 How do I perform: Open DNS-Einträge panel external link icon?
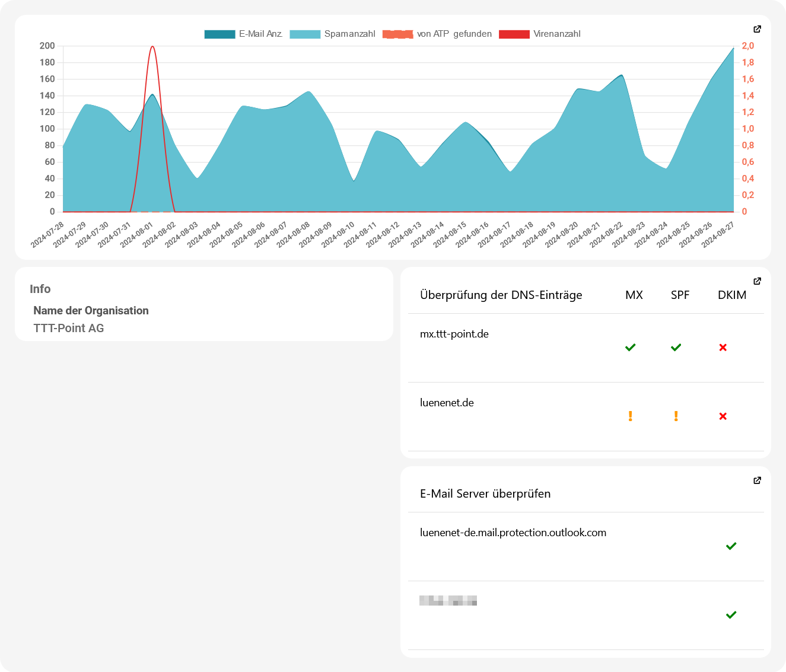pos(757,281)
